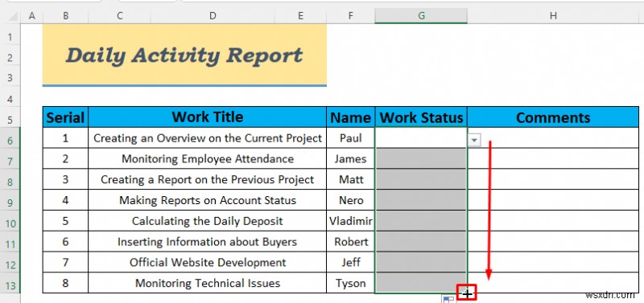Viewport: 644px width, 303px height.
Task: Click the Comments cell in Tyson's row
Action: click(553, 283)
